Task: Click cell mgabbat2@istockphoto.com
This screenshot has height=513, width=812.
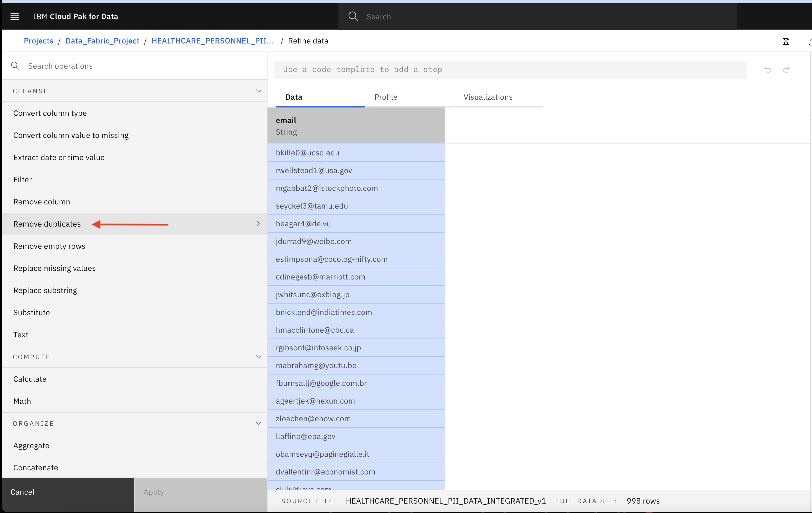Action: [356, 188]
